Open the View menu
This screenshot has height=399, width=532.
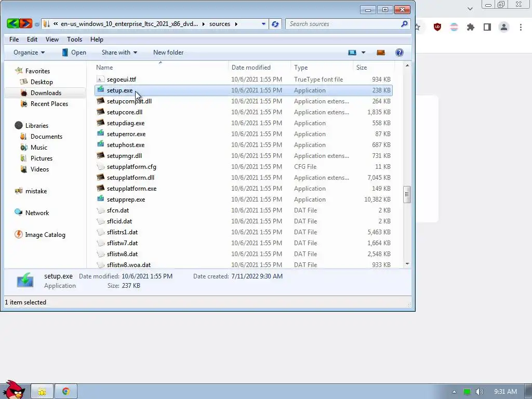pos(52,39)
